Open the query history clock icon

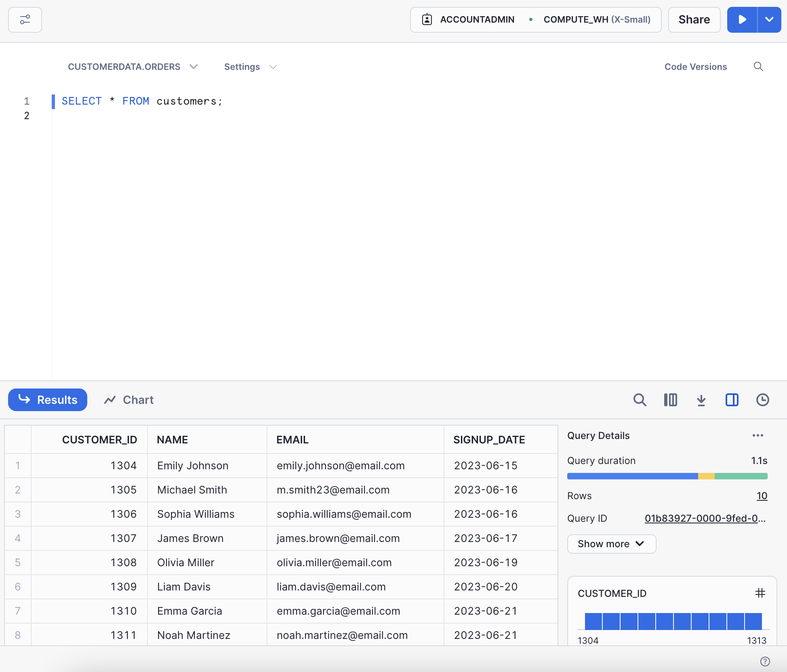tap(762, 400)
